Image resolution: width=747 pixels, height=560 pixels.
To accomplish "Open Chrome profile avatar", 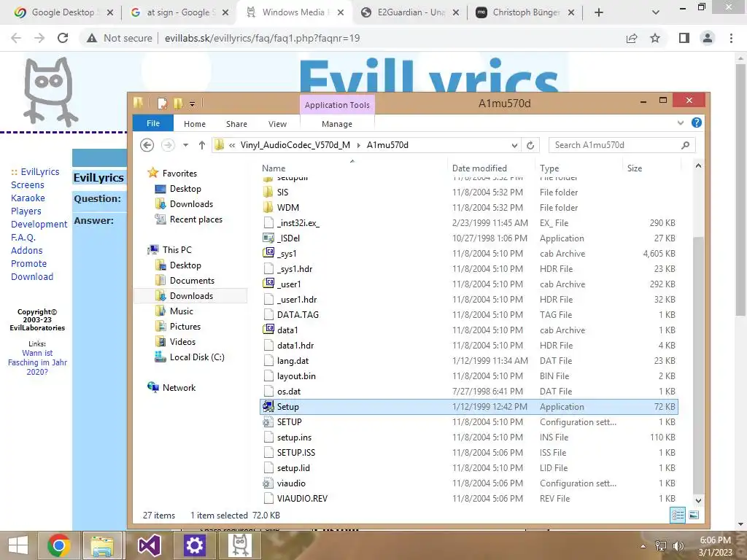I will (x=708, y=38).
